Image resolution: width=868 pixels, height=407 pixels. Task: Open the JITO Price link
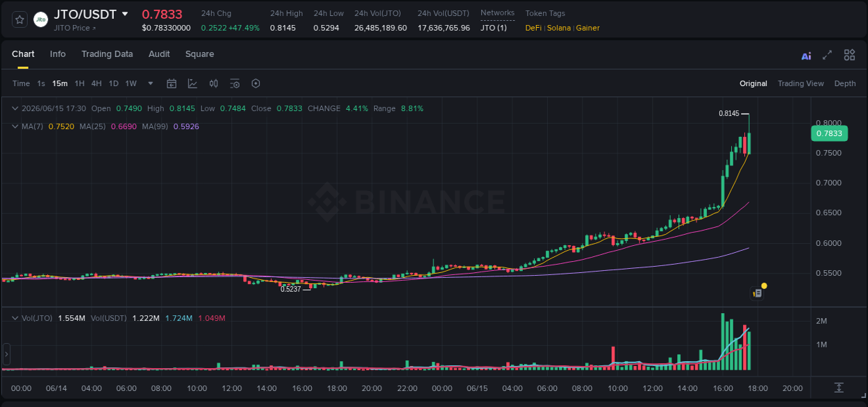click(75, 28)
